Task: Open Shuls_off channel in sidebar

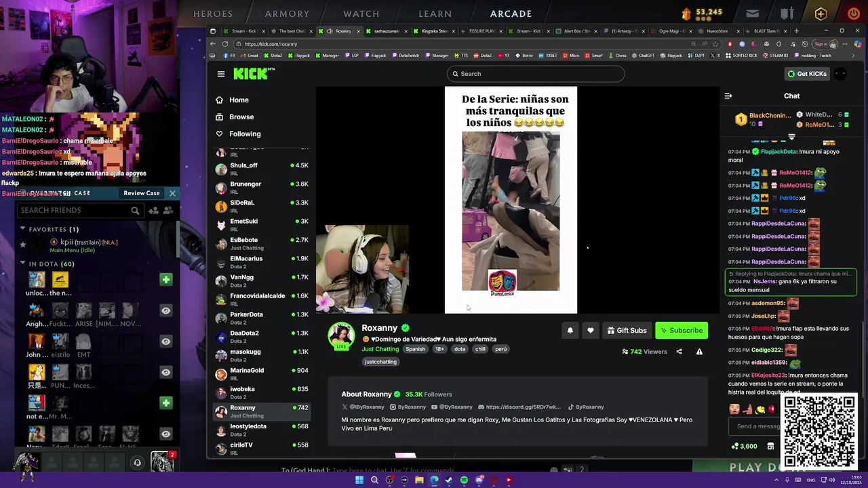Action: 262,169
